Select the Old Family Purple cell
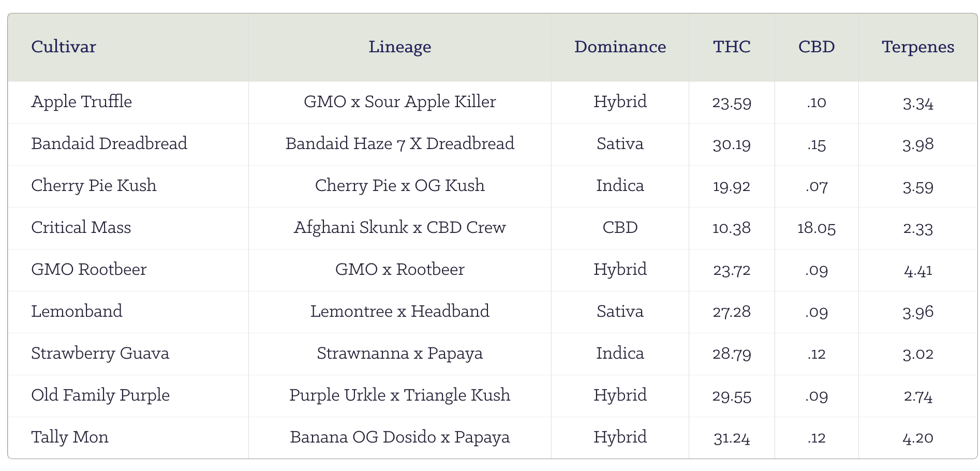This screenshot has width=980, height=471. point(100,395)
